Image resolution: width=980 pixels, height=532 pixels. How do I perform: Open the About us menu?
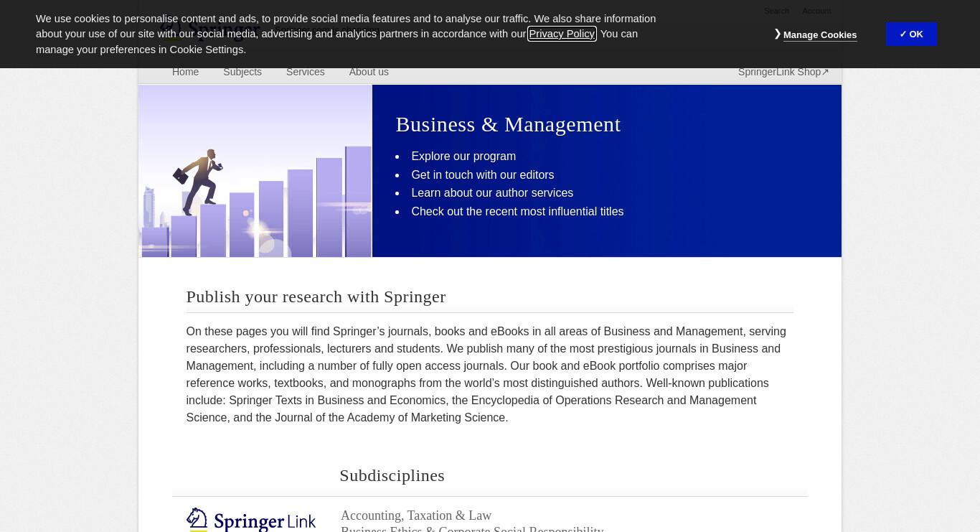369,72
